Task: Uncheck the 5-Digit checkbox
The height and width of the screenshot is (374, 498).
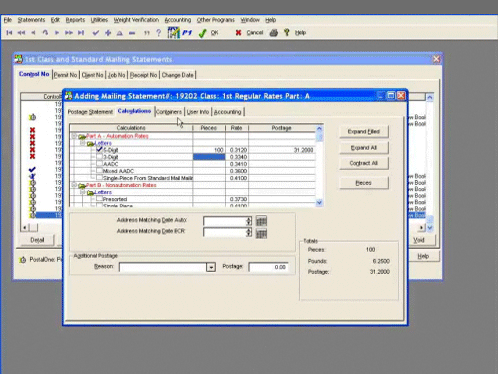Action: [99, 150]
